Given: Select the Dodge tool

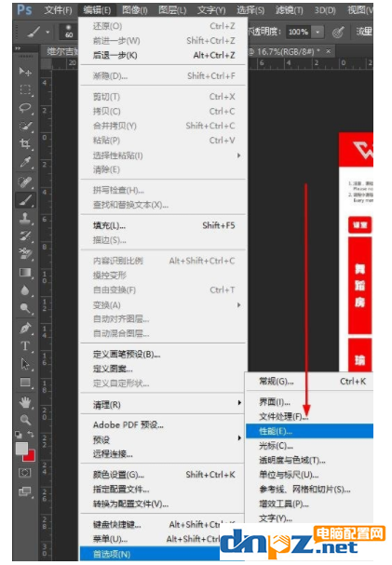Looking at the screenshot, I should [25, 308].
